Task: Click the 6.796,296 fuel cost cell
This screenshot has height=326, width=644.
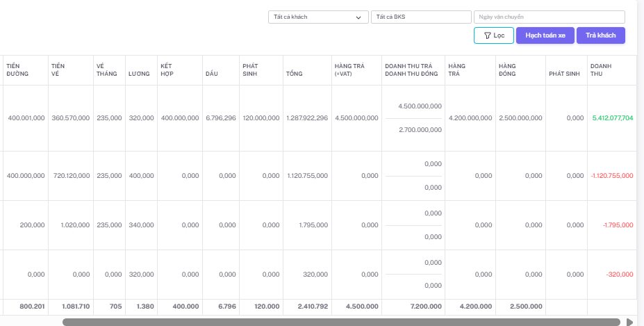Action: click(220, 118)
